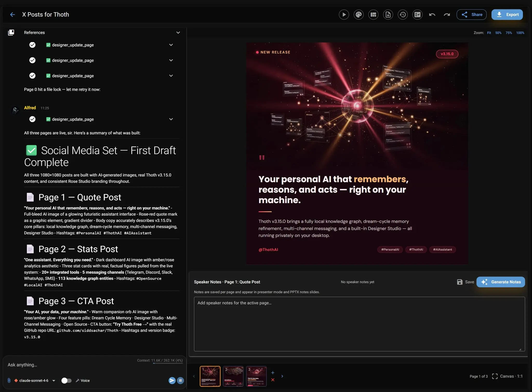Click the attachment paperclip icon
This screenshot has height=392, width=532.
click(x=9, y=381)
